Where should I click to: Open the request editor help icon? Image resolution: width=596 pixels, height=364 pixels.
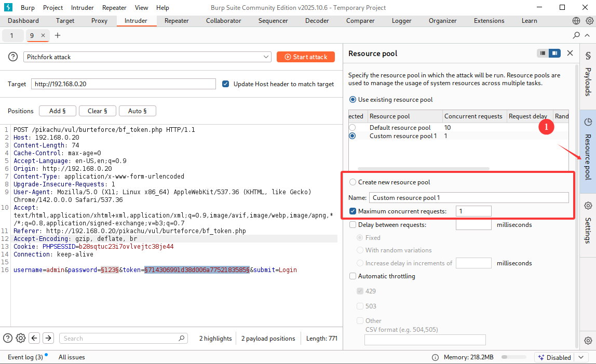click(8, 338)
